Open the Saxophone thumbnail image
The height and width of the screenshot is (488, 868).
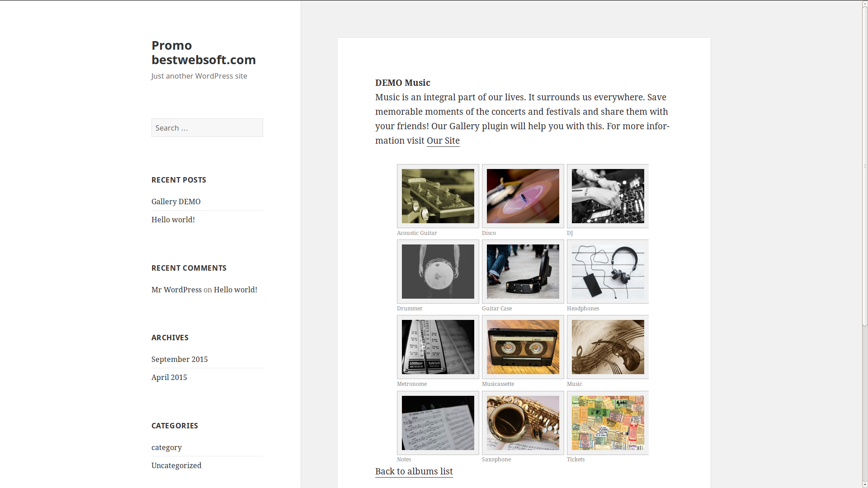[x=523, y=423]
